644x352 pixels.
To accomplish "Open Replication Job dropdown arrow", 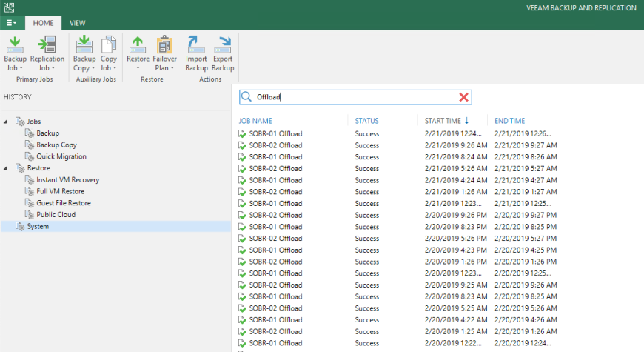I will click(x=53, y=68).
